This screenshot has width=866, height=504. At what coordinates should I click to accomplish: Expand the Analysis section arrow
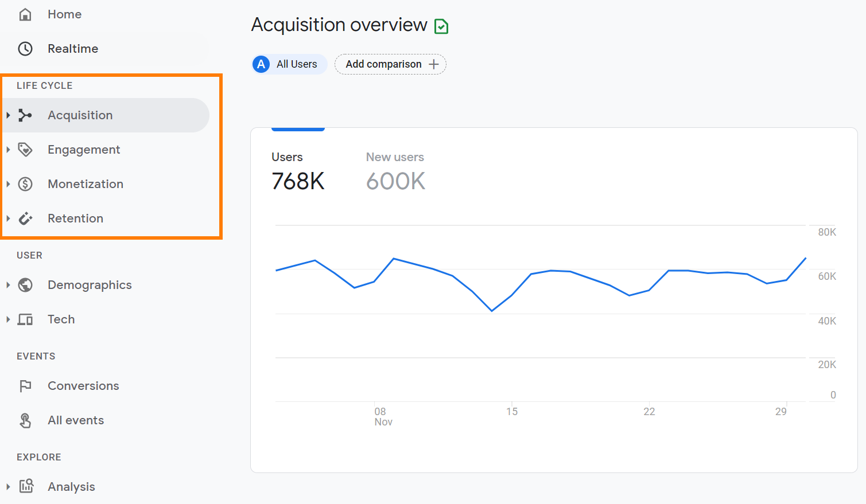tap(8, 487)
